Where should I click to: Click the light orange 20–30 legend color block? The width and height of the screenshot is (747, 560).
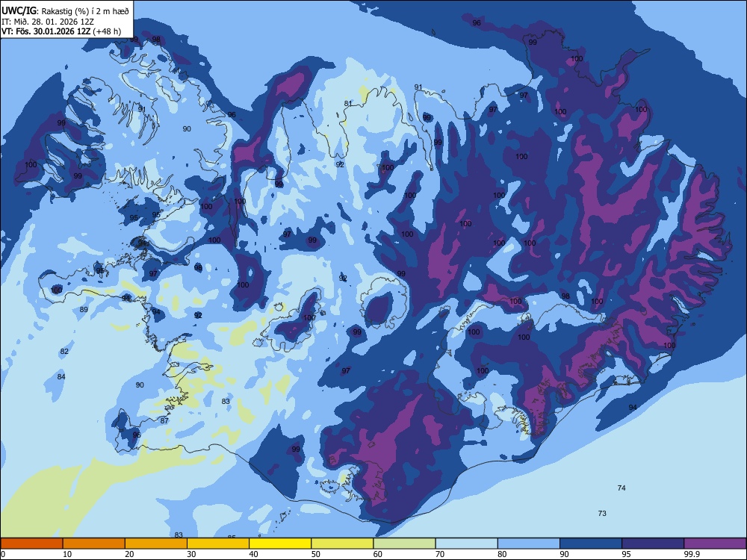(156, 544)
